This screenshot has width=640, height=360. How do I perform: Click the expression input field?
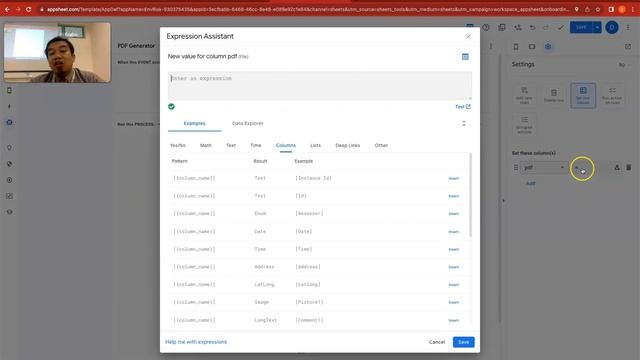[x=320, y=86]
